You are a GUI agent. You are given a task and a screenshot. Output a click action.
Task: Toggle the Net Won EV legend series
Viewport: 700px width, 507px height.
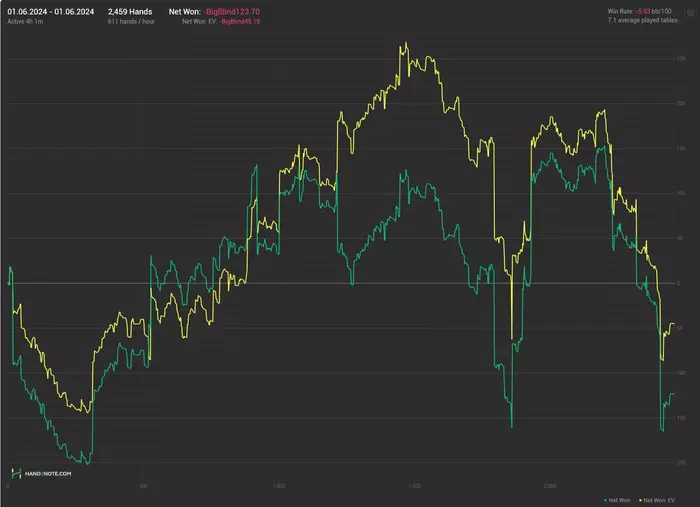[x=657, y=500]
